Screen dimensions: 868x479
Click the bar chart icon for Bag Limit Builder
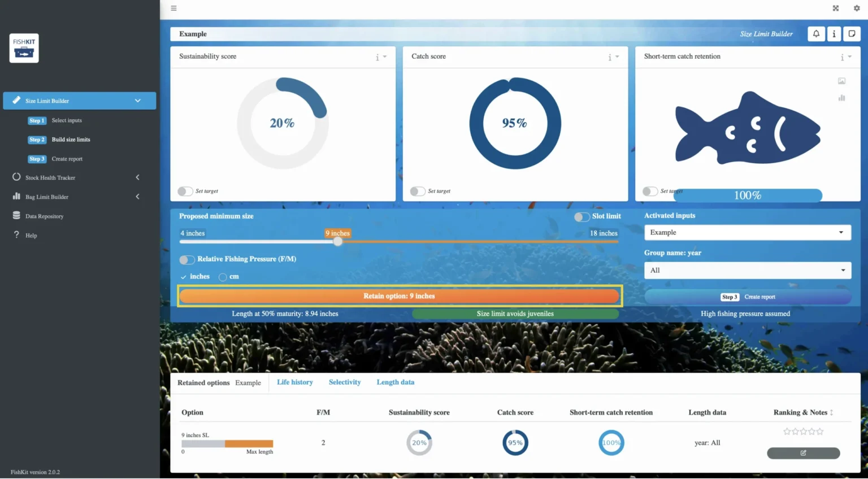click(x=16, y=196)
